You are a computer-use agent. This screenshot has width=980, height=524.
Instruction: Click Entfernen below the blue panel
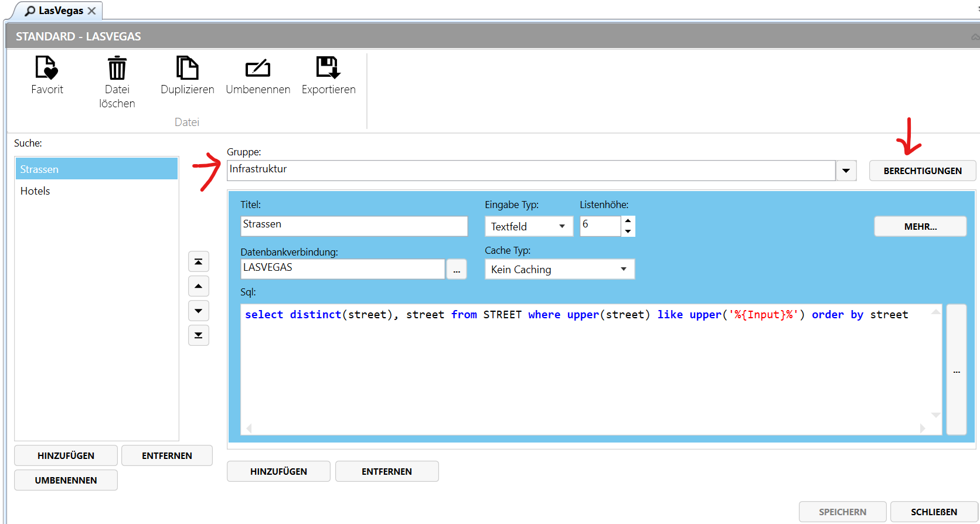tap(387, 471)
